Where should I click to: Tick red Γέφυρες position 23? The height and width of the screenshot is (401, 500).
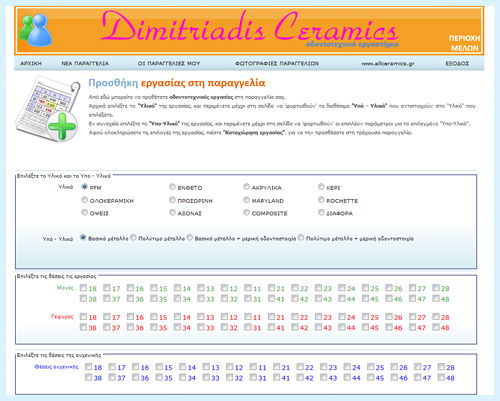318,316
